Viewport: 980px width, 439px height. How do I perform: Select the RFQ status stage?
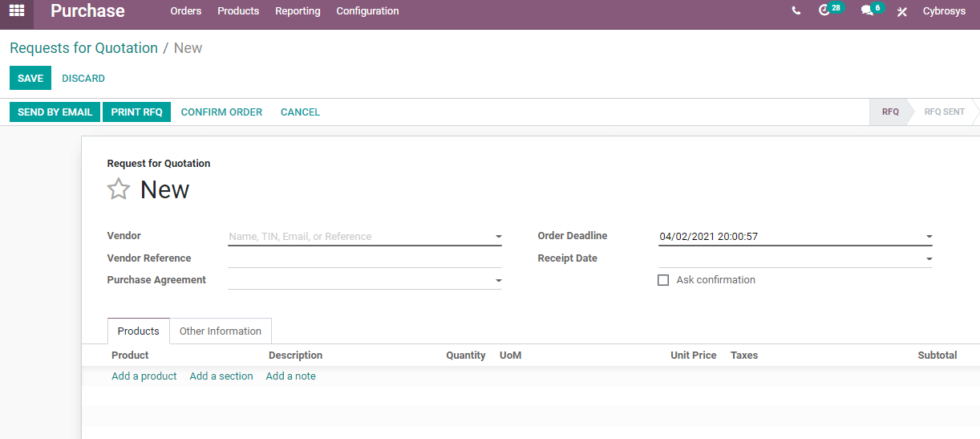pos(889,112)
